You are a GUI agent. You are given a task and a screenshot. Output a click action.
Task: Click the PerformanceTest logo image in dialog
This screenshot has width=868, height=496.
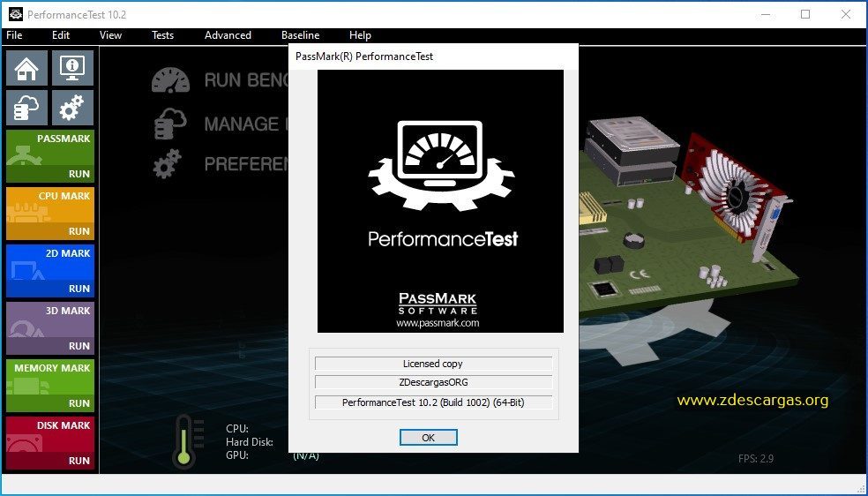click(x=441, y=201)
